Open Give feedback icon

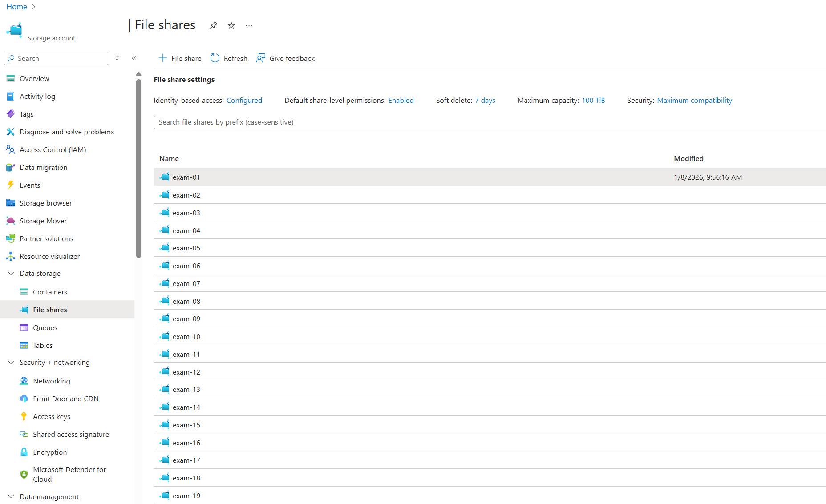pyautogui.click(x=261, y=58)
